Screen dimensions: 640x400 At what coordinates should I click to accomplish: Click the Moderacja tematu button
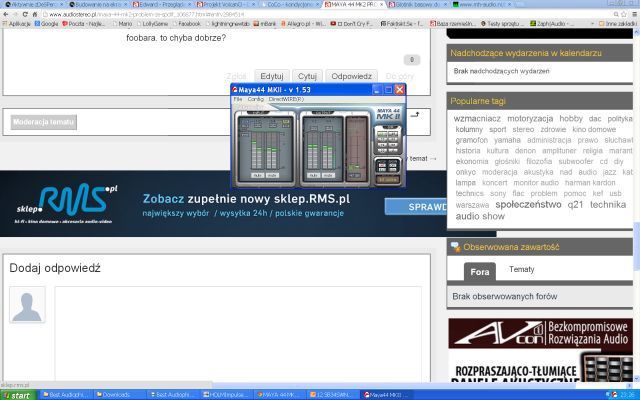tap(44, 122)
